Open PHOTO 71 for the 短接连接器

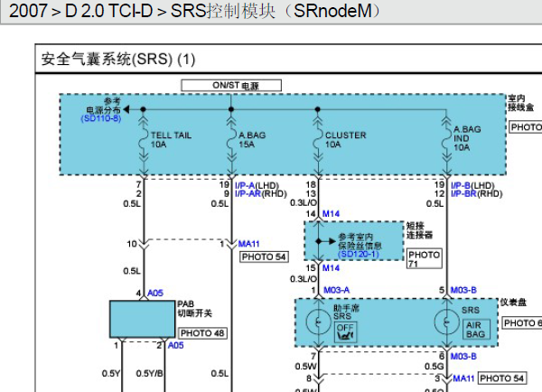pyautogui.click(x=425, y=258)
